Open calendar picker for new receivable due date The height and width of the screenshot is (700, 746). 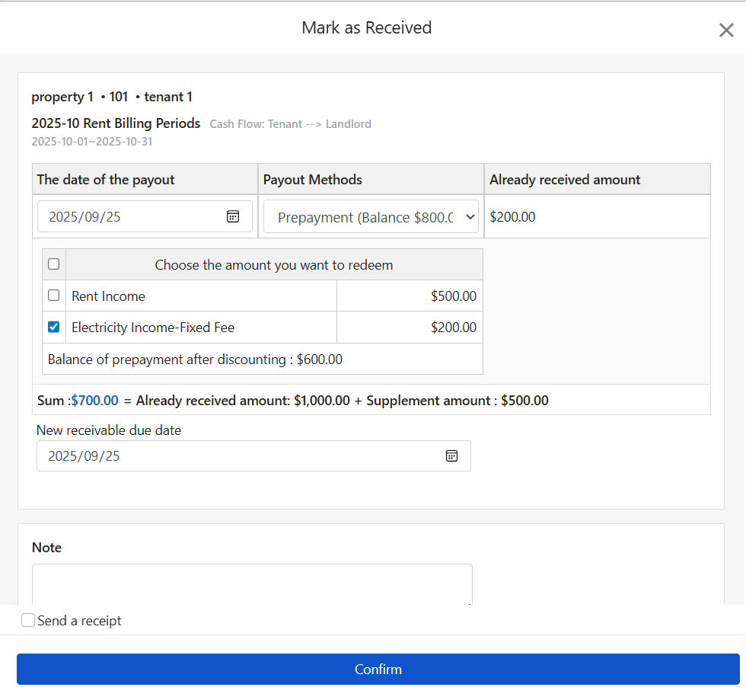point(451,455)
